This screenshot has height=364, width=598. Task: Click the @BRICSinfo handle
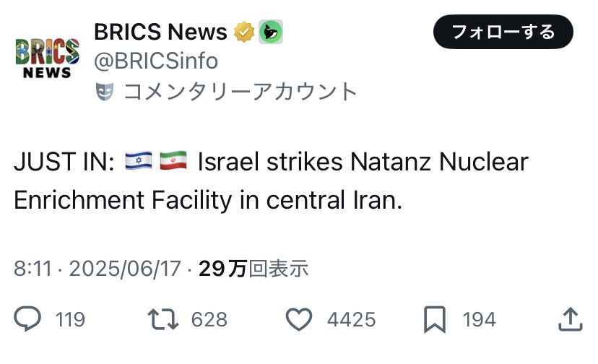pyautogui.click(x=156, y=61)
